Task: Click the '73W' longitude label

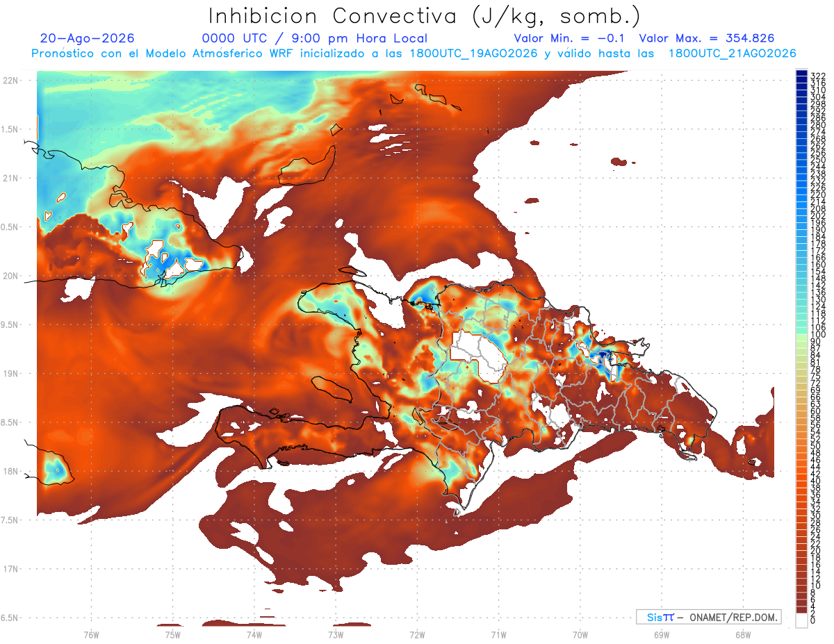Action: [336, 634]
